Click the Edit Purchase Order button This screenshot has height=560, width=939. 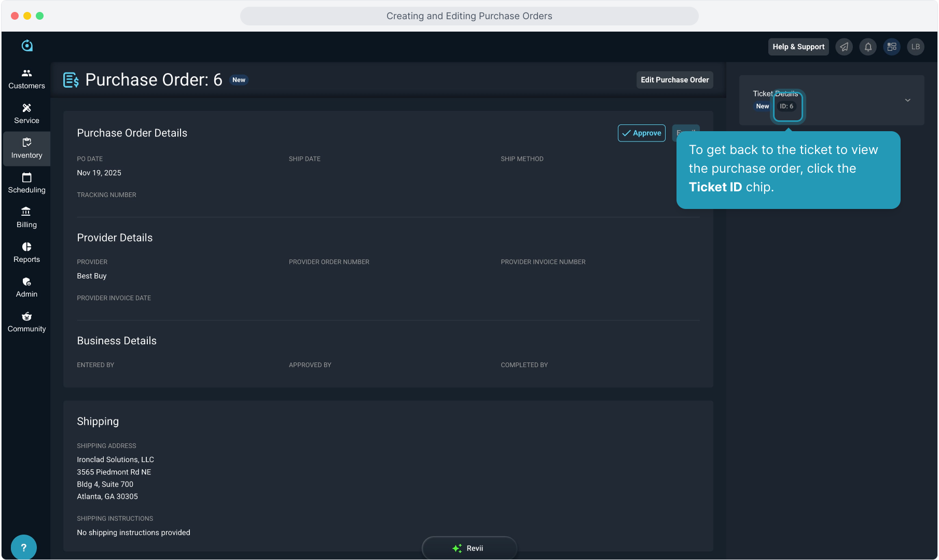point(674,80)
